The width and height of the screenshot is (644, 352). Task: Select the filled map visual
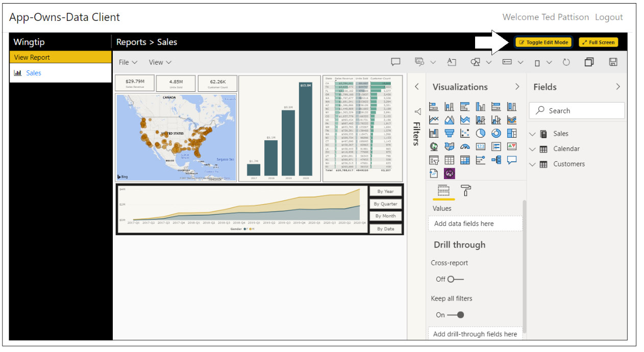click(449, 146)
